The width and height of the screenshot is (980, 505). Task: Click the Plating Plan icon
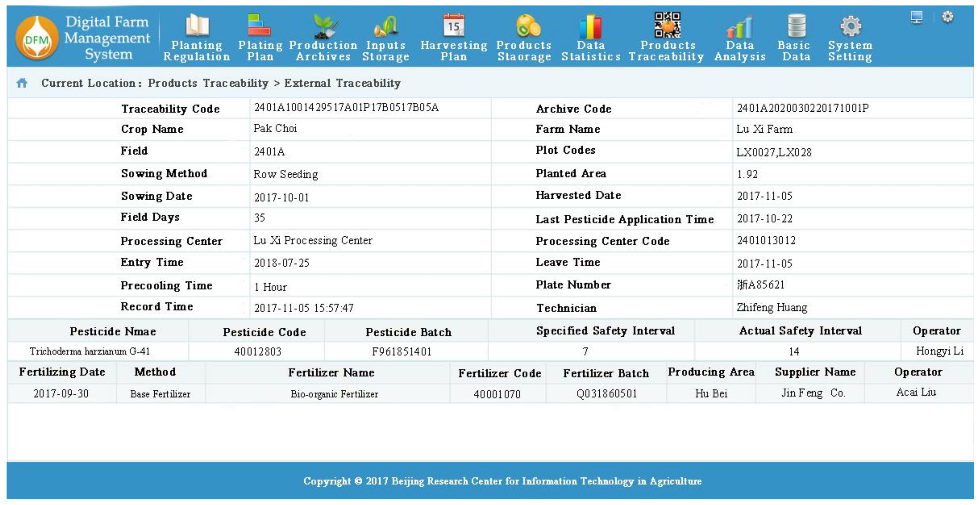[x=259, y=25]
